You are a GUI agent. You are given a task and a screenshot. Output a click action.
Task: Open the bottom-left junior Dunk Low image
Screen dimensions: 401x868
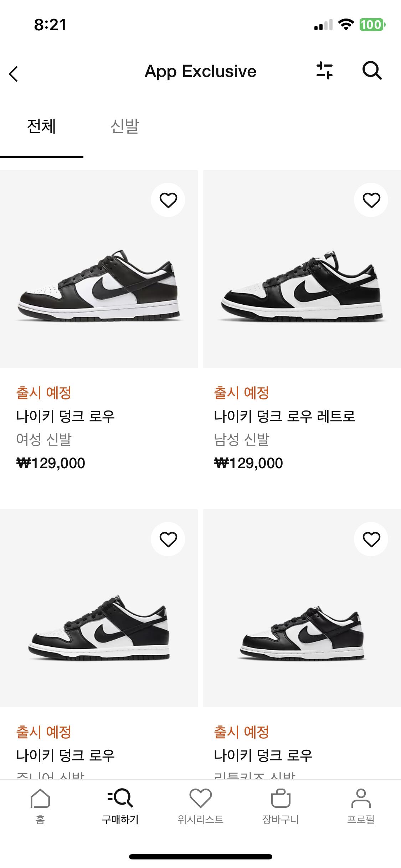[99, 627]
